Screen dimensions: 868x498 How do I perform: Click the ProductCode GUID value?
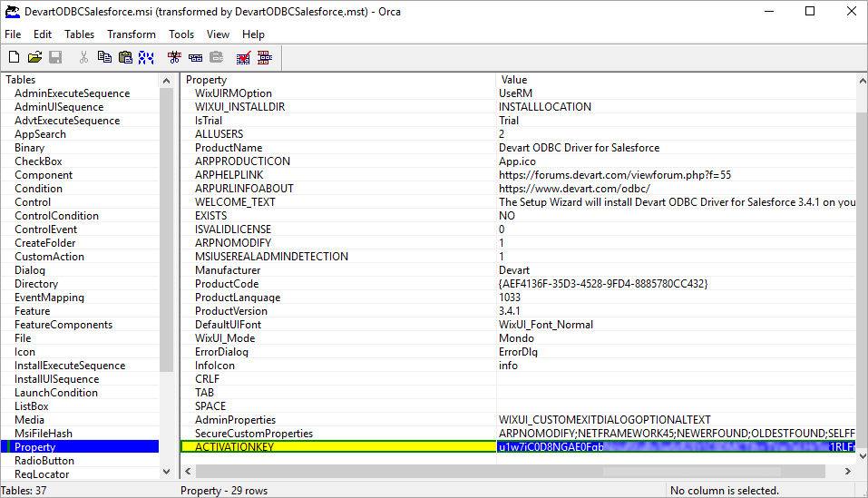pos(603,284)
